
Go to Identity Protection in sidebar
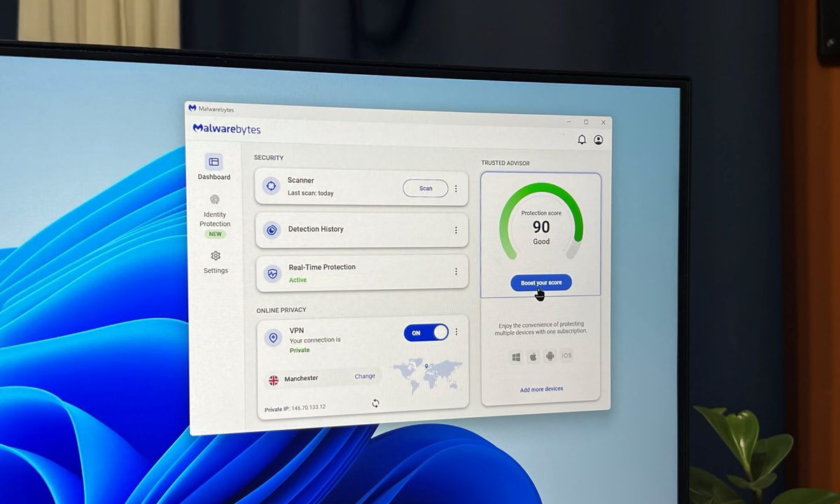(x=215, y=217)
